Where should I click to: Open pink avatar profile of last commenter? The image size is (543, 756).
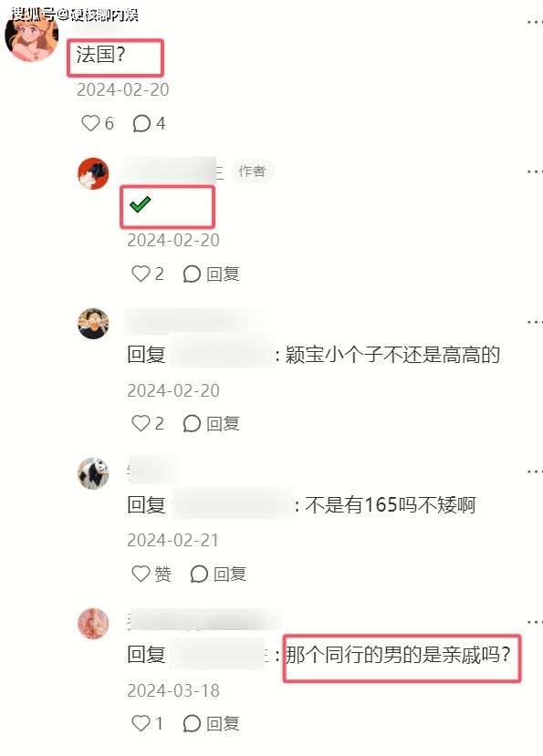93,624
